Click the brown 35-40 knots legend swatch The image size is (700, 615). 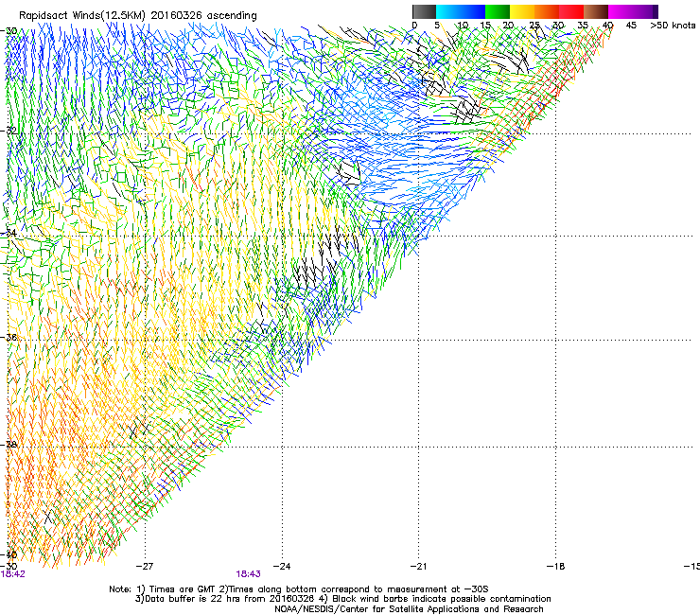(x=596, y=11)
